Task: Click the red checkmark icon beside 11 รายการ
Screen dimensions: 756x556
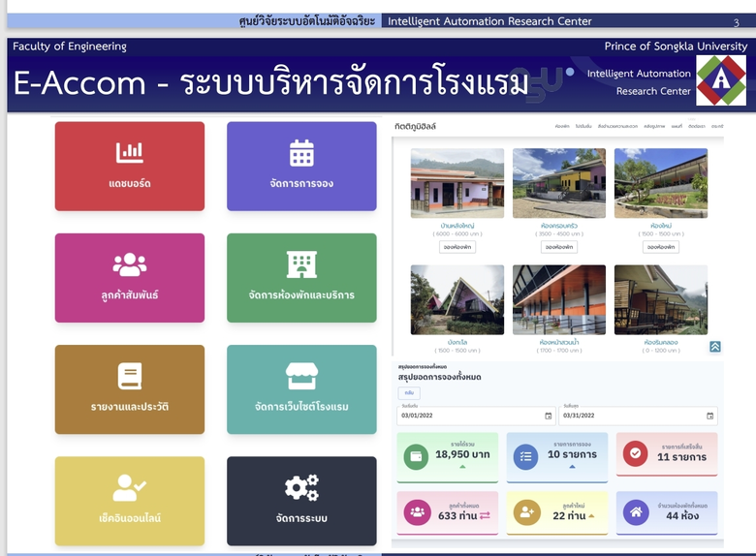Action: (x=636, y=453)
